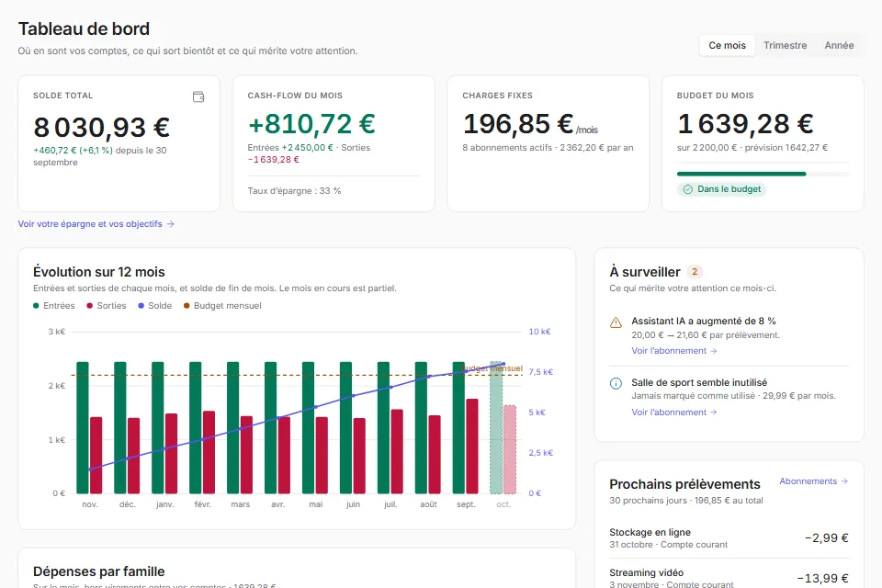Open Voir votre épargne et vos objectifs link
Image resolution: width=882 pixels, height=588 pixels.
coord(96,224)
